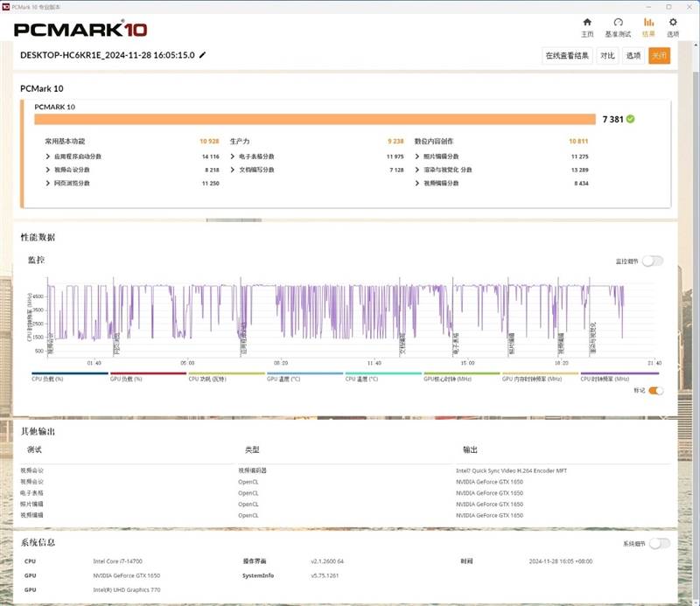Enable the 系统细节 toggle
The image size is (700, 606).
tap(659, 543)
